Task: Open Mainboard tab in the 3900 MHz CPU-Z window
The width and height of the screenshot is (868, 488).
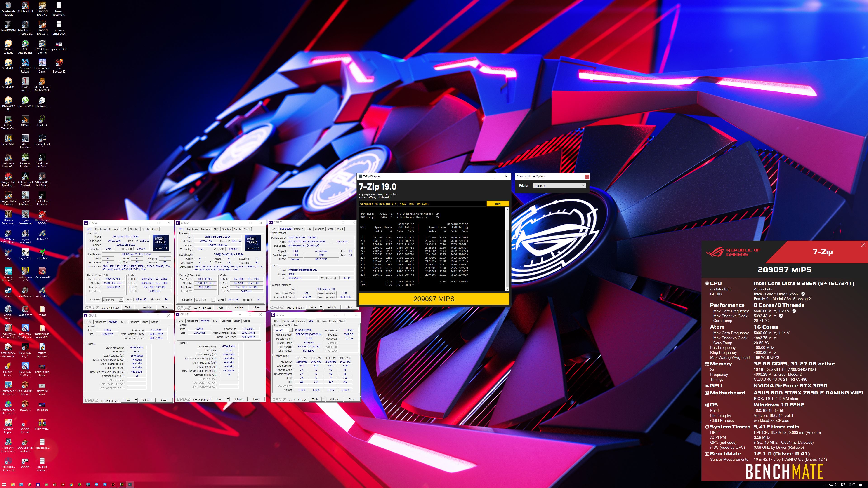Action: [x=193, y=229]
